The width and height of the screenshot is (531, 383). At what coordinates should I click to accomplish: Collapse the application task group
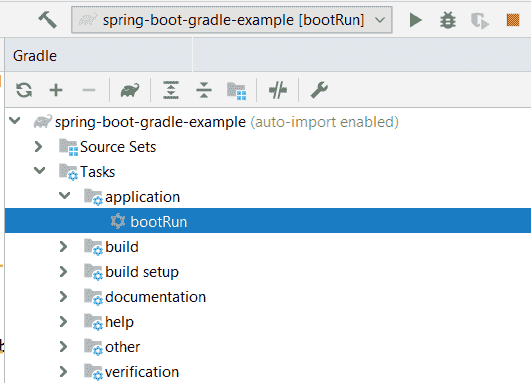64,196
